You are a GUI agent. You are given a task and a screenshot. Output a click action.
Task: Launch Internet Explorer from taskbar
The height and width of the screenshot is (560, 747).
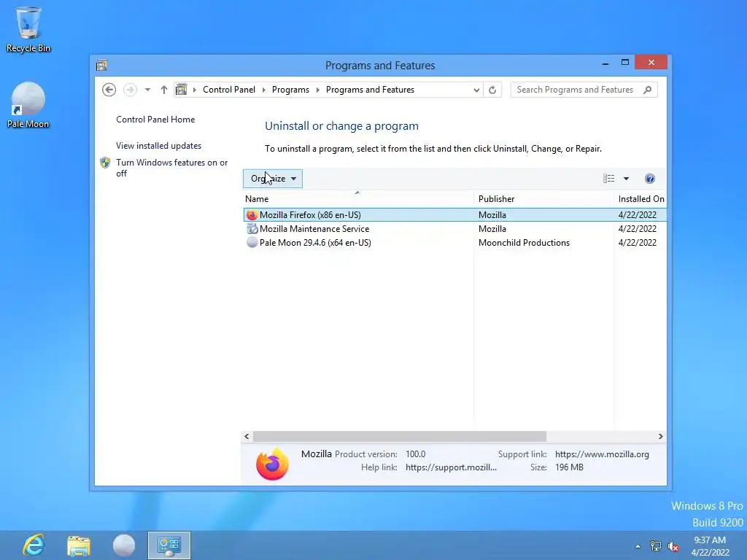pos(34,545)
